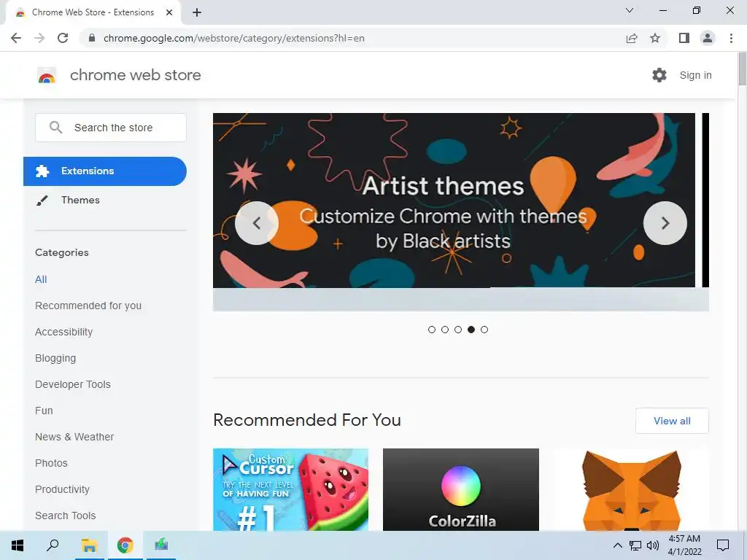Open Developer Tools category
The width and height of the screenshot is (747, 560).
pyautogui.click(x=73, y=384)
